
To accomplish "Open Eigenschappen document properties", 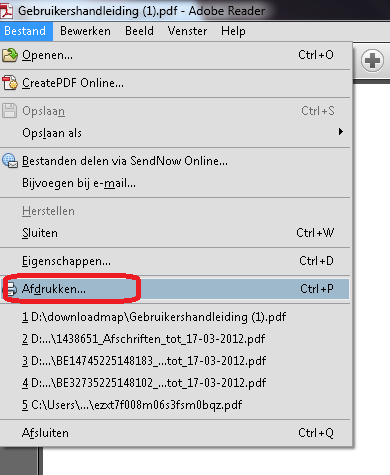I will point(175,261).
